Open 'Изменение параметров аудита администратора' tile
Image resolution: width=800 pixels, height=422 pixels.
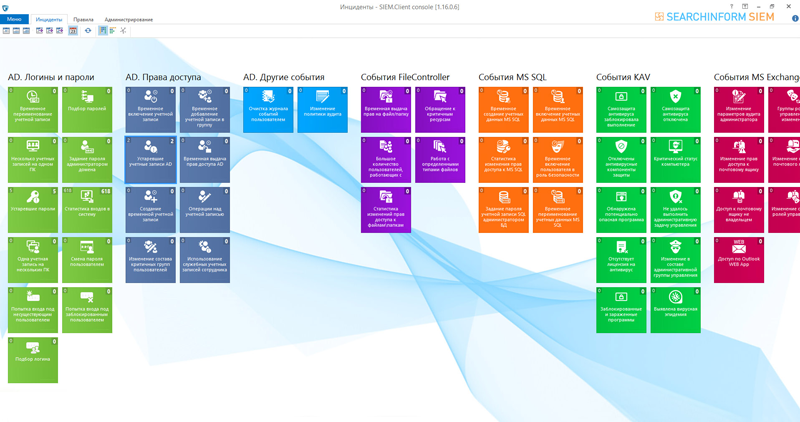tap(739, 110)
